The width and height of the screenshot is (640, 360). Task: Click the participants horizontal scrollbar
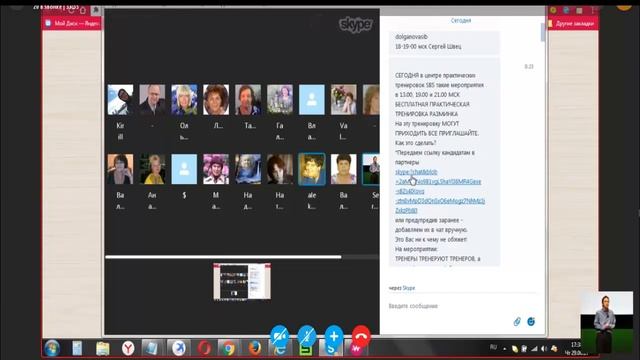click(223, 257)
